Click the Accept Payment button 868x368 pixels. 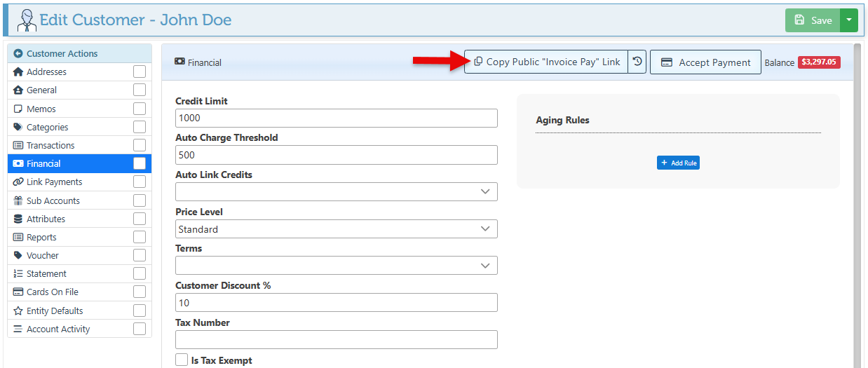(705, 62)
